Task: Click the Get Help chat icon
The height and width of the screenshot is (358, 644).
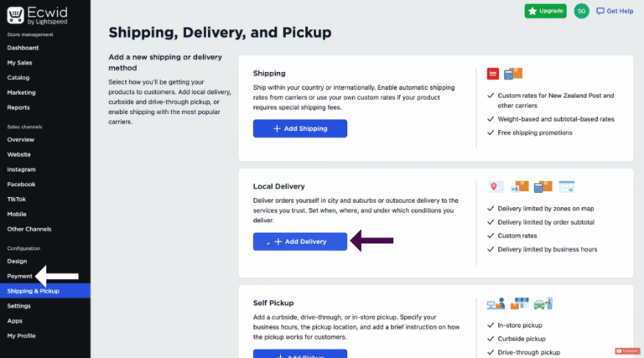Action: click(600, 11)
